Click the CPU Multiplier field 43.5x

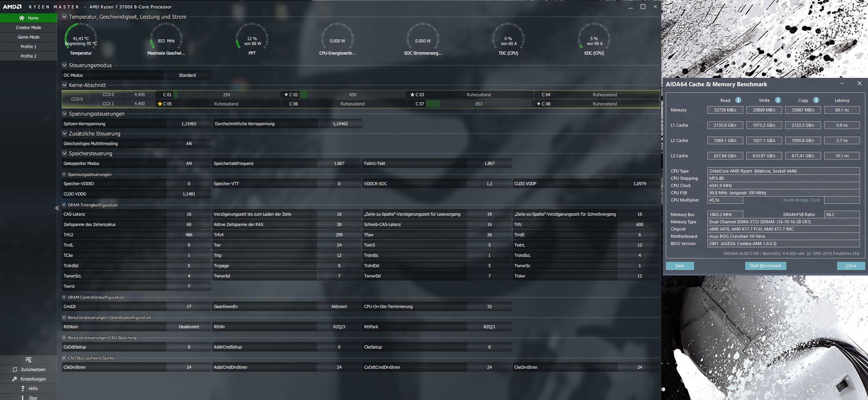[725, 200]
